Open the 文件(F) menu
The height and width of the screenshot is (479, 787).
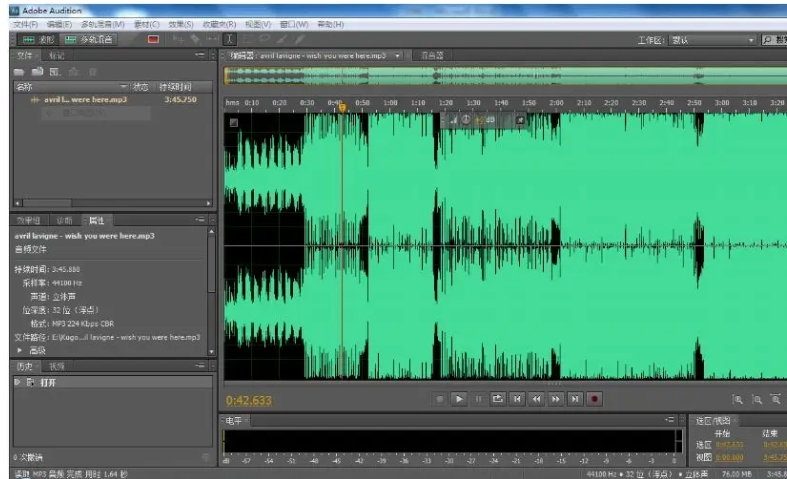click(x=25, y=24)
